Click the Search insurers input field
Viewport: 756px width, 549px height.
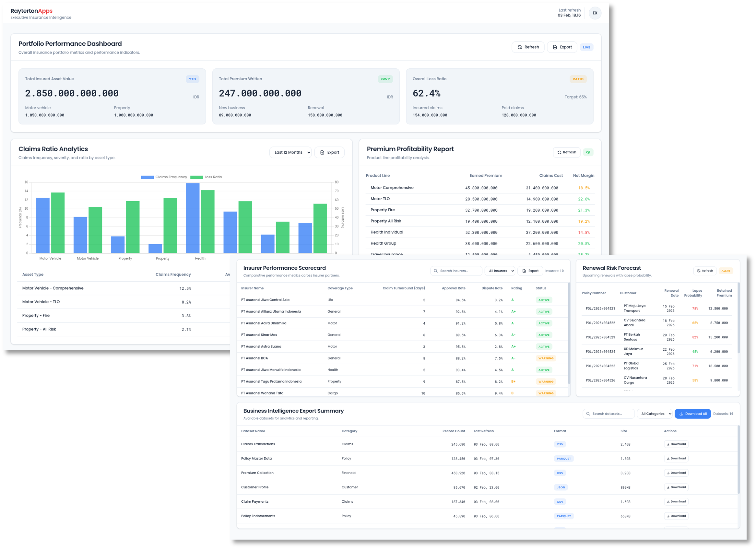coord(456,271)
